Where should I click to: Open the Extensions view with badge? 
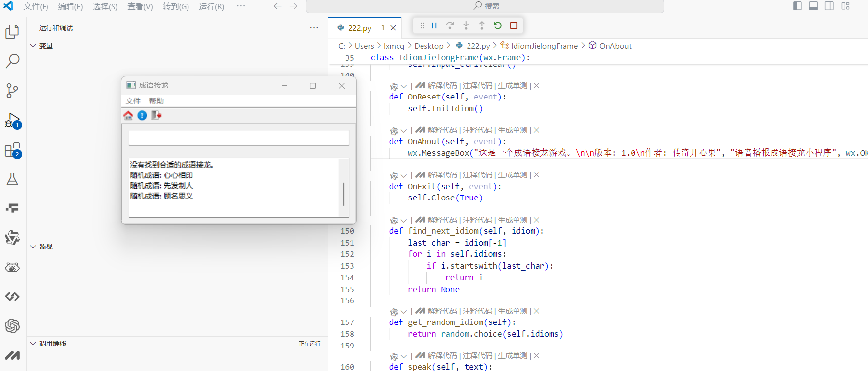[x=12, y=150]
